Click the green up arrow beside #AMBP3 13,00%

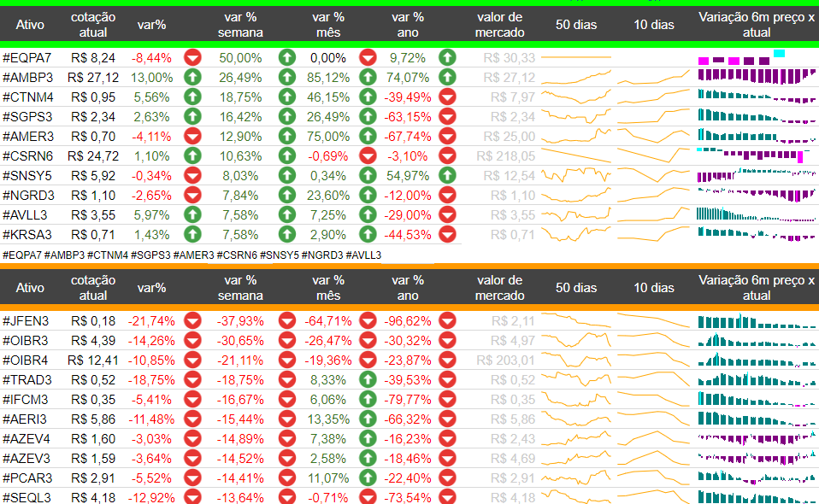click(192, 77)
